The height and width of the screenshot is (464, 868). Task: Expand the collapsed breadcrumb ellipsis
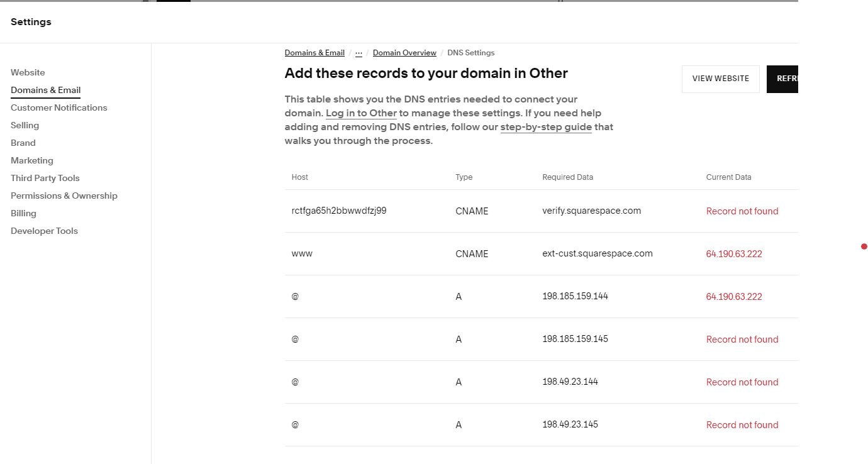pyautogui.click(x=359, y=53)
